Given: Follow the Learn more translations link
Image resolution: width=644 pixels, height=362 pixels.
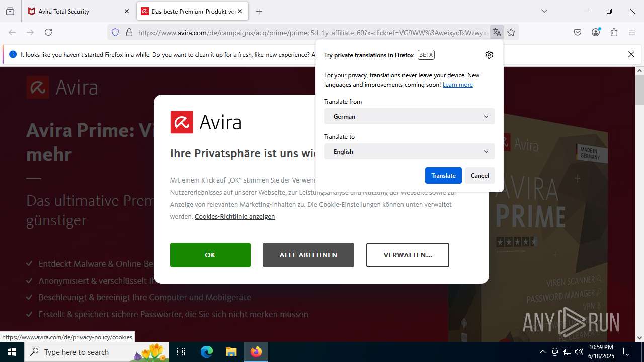Looking at the screenshot, I should 458,85.
